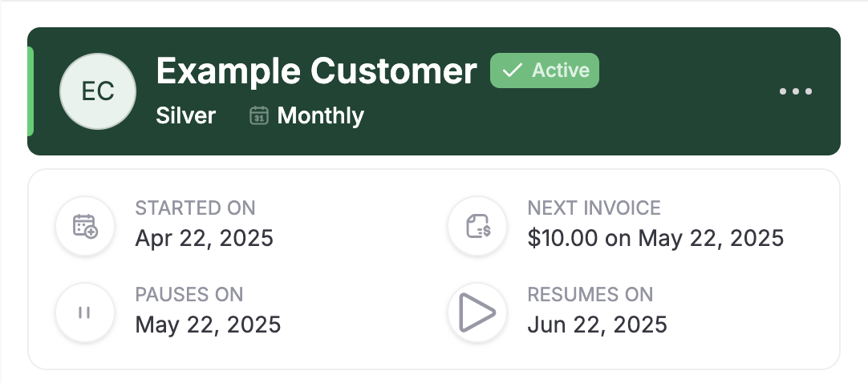Click the NEXT INVOICE label
The height and width of the screenshot is (383, 868).
(x=594, y=208)
